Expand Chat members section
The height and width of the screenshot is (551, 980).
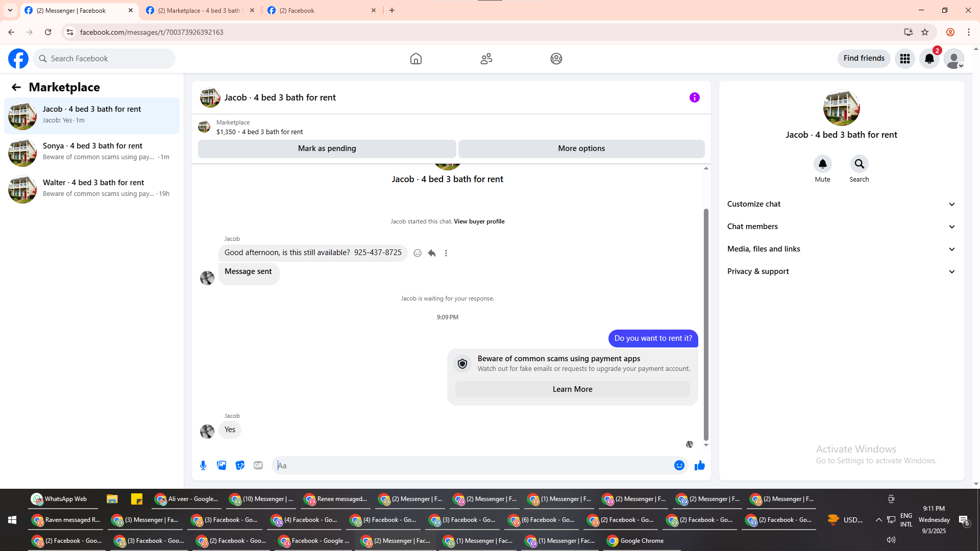coord(842,227)
